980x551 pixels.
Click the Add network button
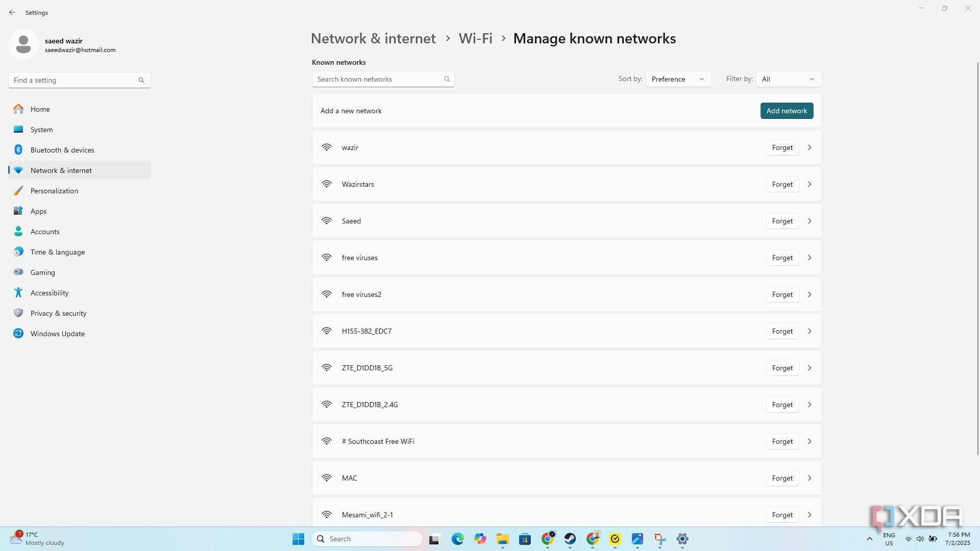[787, 111]
